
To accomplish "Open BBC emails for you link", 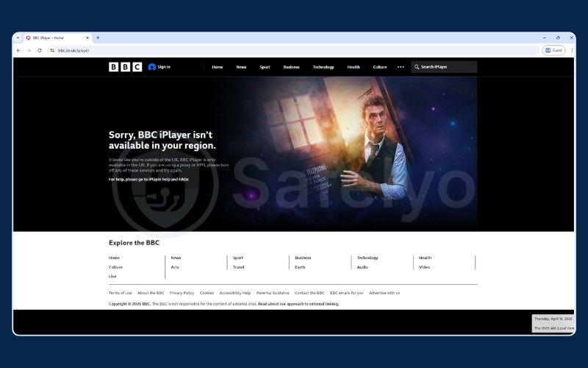I will [346, 293].
